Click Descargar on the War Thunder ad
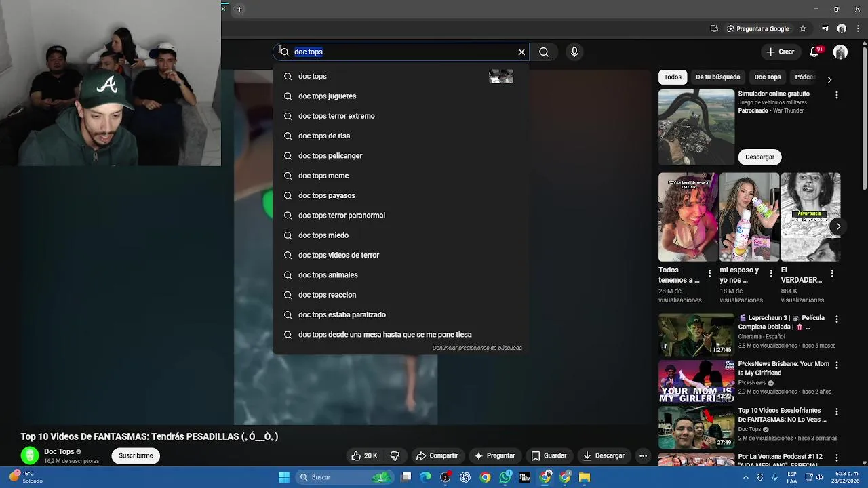Screen dimensions: 868x488 click(x=759, y=157)
